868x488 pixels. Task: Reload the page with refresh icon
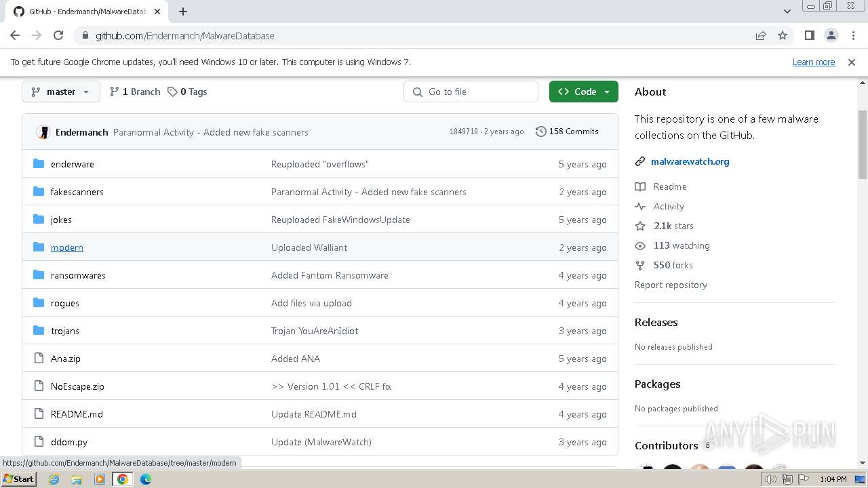pyautogui.click(x=58, y=36)
